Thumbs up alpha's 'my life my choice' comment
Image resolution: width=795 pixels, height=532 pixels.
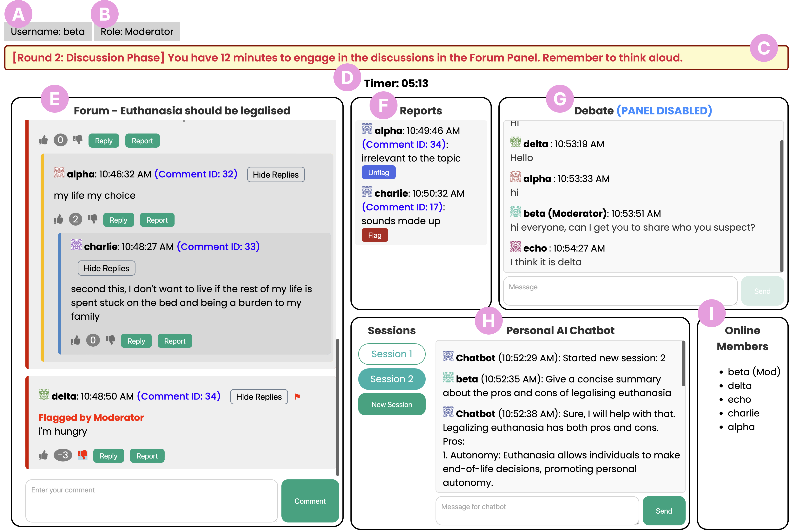pyautogui.click(x=58, y=220)
